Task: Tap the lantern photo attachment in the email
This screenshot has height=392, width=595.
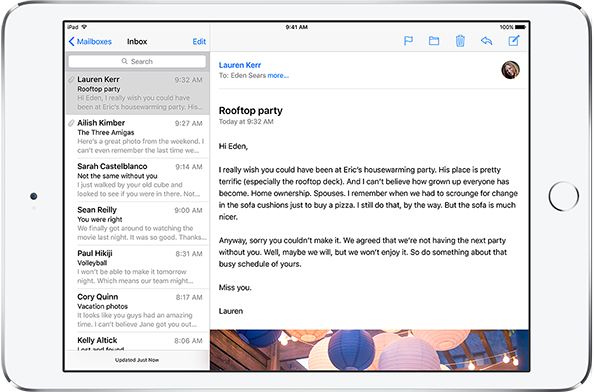Action: (369, 349)
